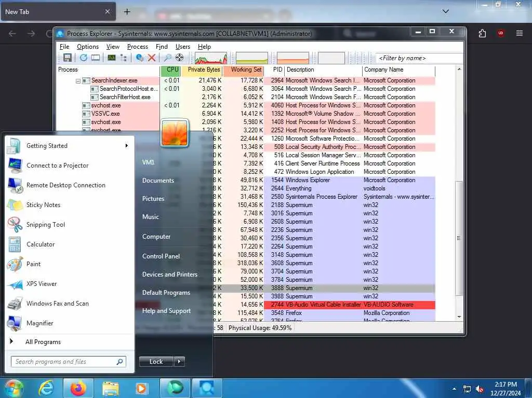This screenshot has width=532, height=398.
Task: Click the Save toolbar icon in Process Explorer
Action: 68,58
